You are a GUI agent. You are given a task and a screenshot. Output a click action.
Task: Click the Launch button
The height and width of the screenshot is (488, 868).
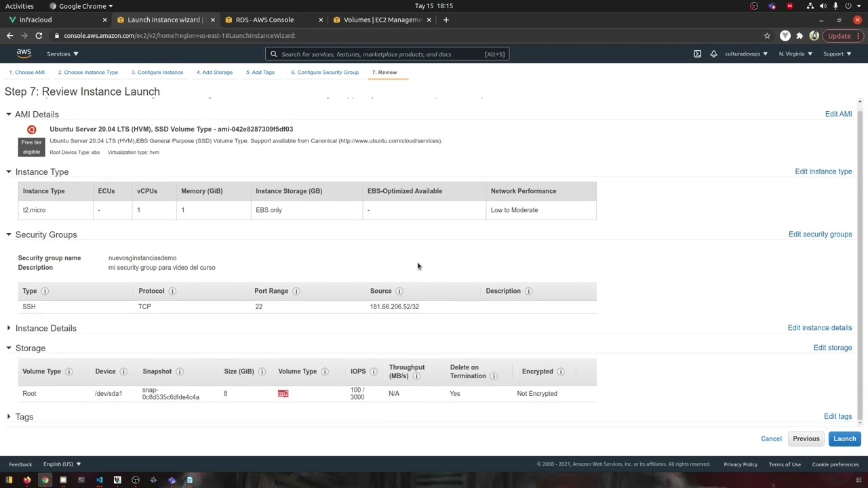click(x=844, y=439)
